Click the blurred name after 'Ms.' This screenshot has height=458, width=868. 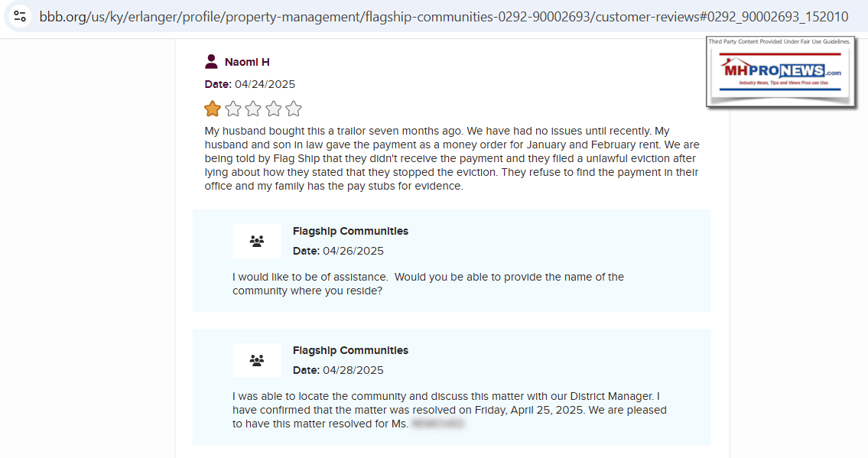coord(437,423)
